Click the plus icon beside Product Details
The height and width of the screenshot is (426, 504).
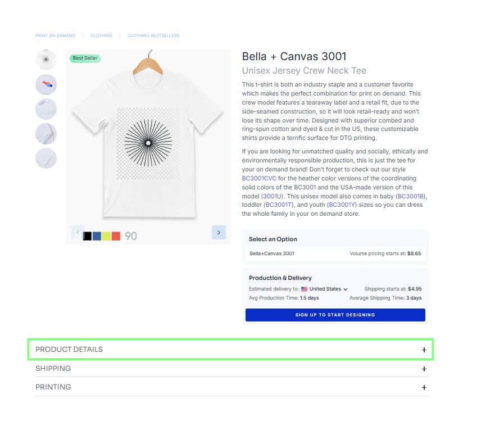point(424,350)
